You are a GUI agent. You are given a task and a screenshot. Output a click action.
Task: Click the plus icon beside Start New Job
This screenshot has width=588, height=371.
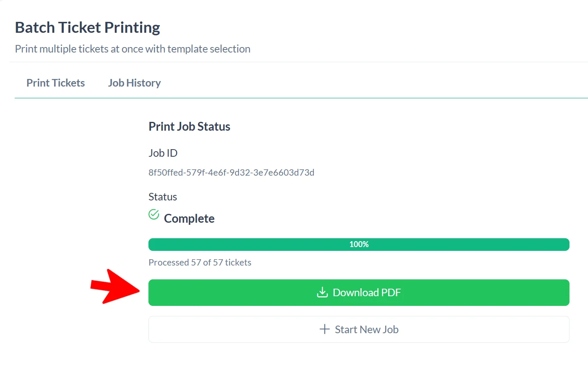(324, 329)
